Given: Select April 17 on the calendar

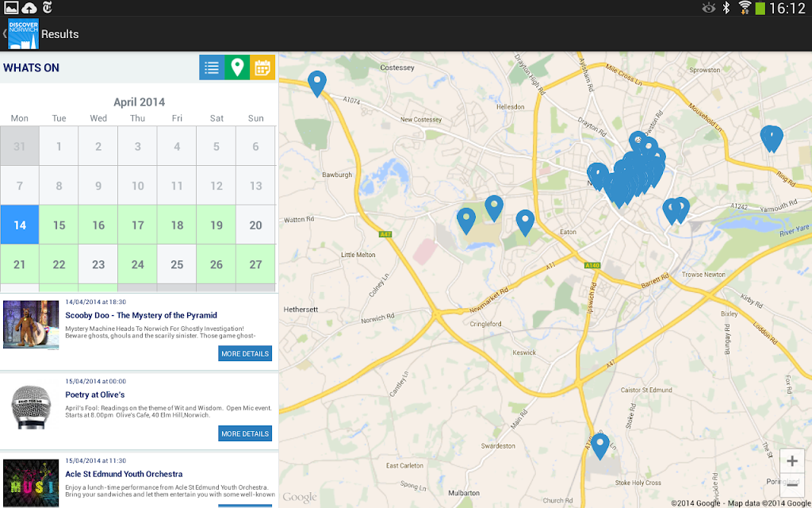Looking at the screenshot, I should [138, 225].
